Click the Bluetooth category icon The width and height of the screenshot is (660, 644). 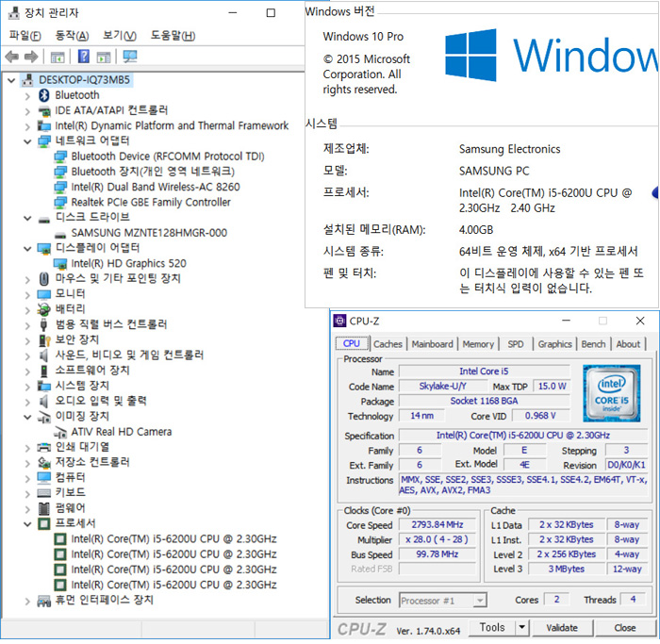(43, 95)
